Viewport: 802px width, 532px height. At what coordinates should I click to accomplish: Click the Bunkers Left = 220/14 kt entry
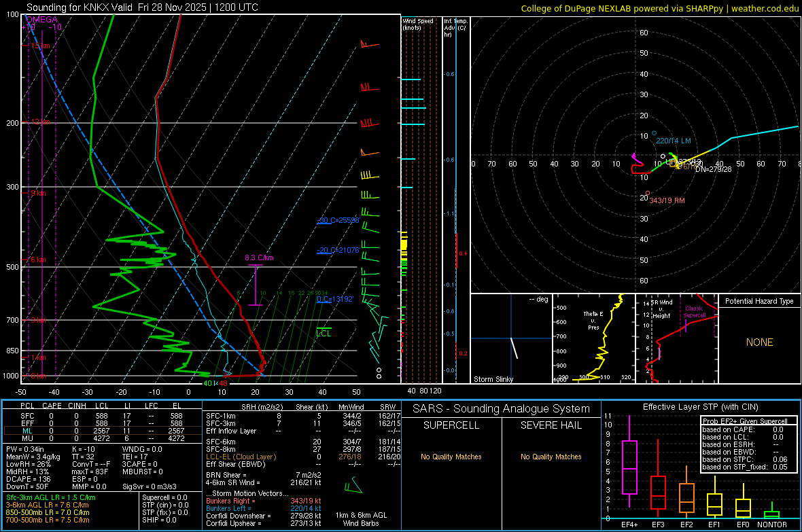264,508
